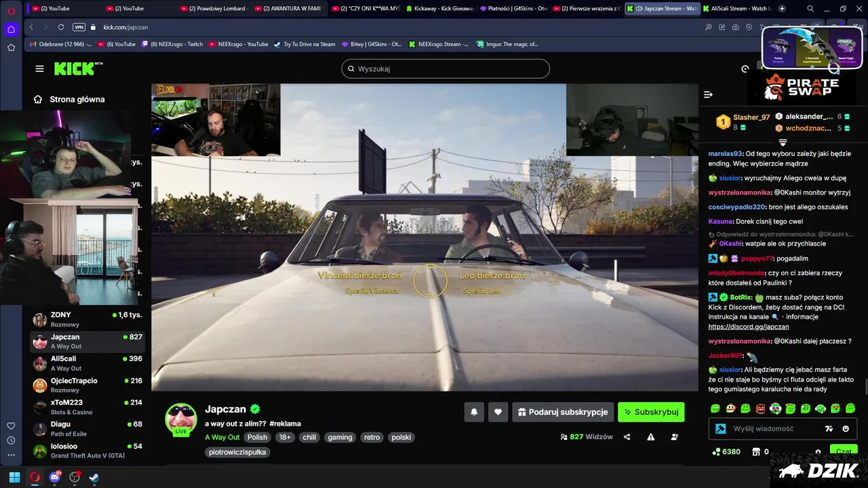The width and height of the screenshot is (868, 488).
Task: Share the stream via share icon
Action: tap(627, 437)
